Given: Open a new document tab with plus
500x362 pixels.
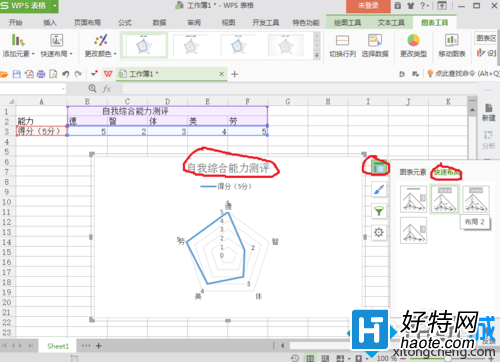Looking at the screenshot, I should tap(235, 74).
